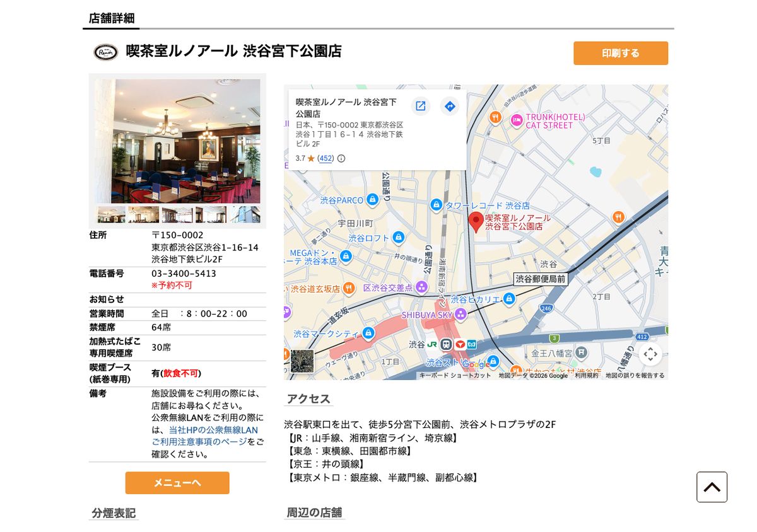Click the 分煙表記 heading
Screen dimensions: 757x532
coord(114,513)
